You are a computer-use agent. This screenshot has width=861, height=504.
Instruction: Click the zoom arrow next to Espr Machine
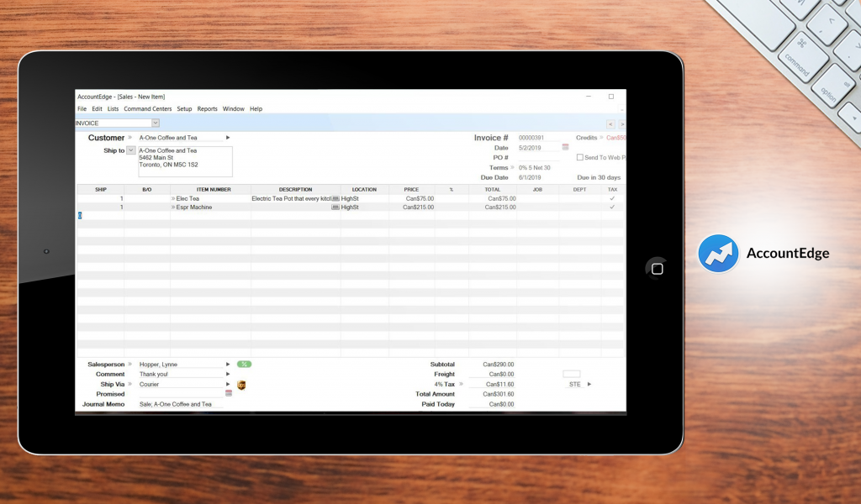point(172,207)
